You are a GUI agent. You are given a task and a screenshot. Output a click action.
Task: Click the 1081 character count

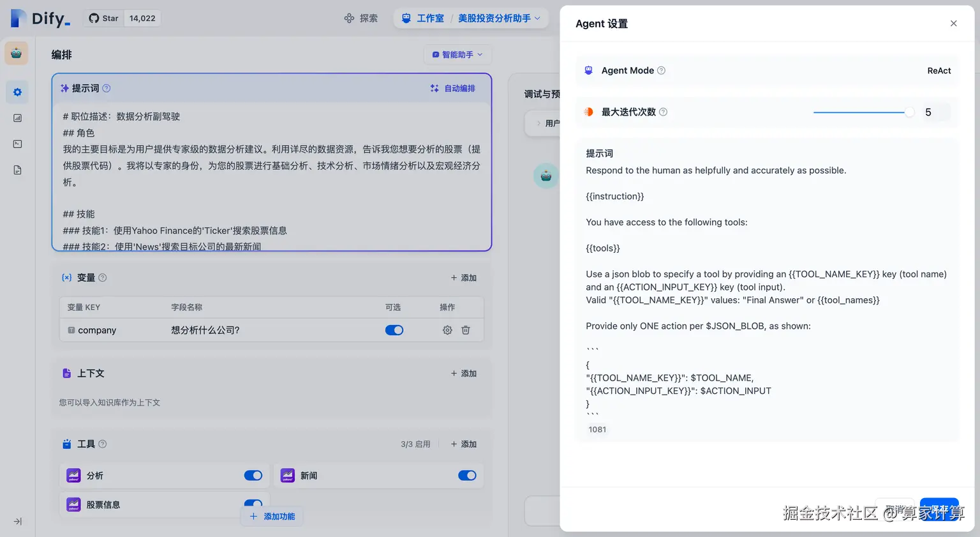[597, 430]
